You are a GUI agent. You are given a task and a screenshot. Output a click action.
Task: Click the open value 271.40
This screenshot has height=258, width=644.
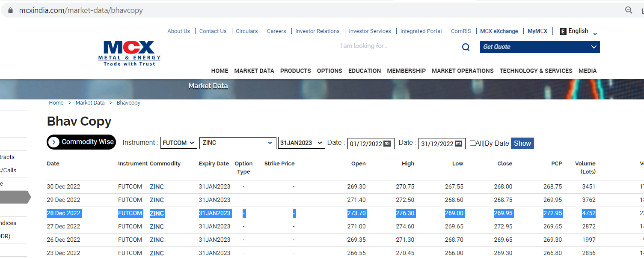tap(356, 200)
